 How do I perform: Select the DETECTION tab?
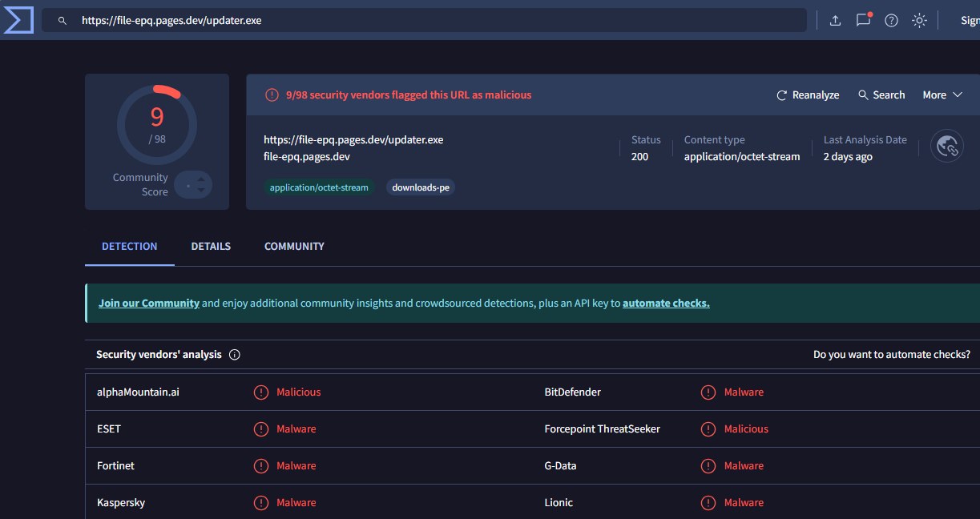click(x=129, y=247)
